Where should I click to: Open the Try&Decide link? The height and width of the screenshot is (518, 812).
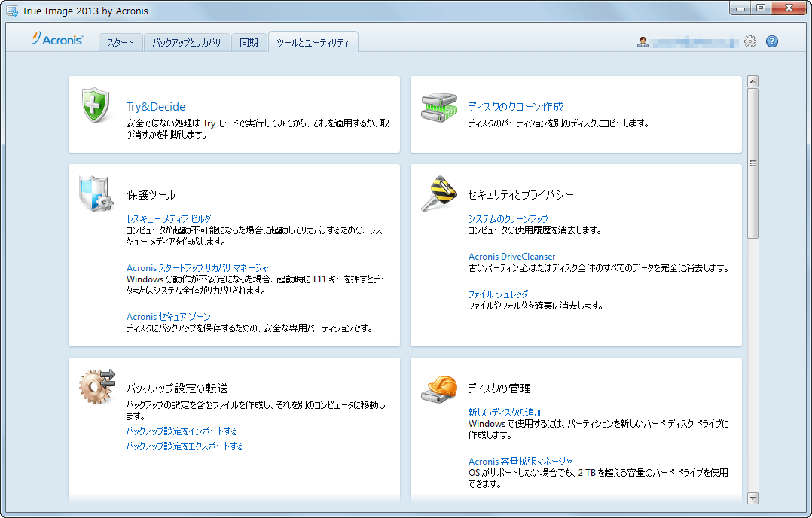tap(156, 107)
